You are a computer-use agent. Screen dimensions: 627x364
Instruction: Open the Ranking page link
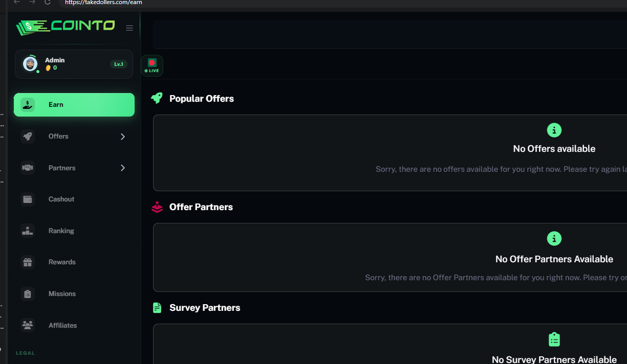[x=61, y=231]
